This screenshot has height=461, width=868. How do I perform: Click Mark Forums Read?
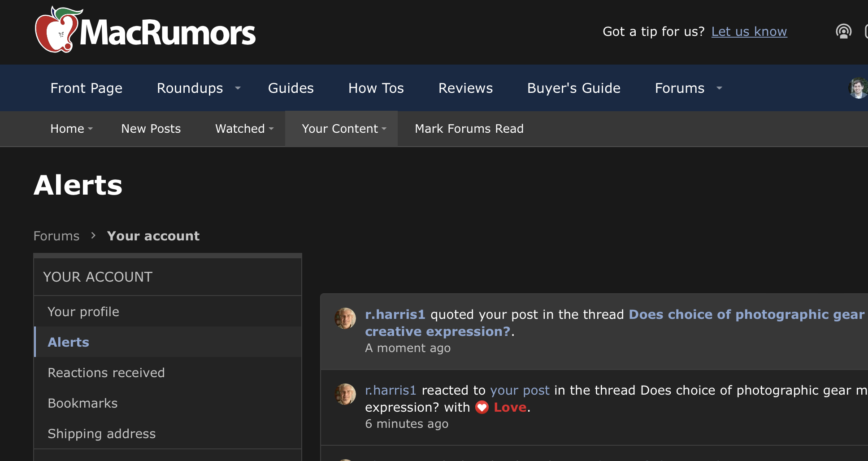tap(469, 129)
